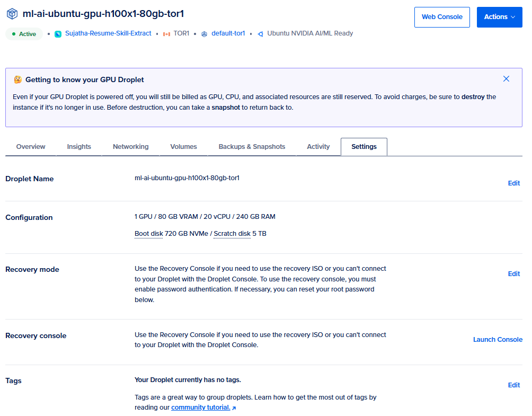Open the community tutorial link

click(x=200, y=407)
